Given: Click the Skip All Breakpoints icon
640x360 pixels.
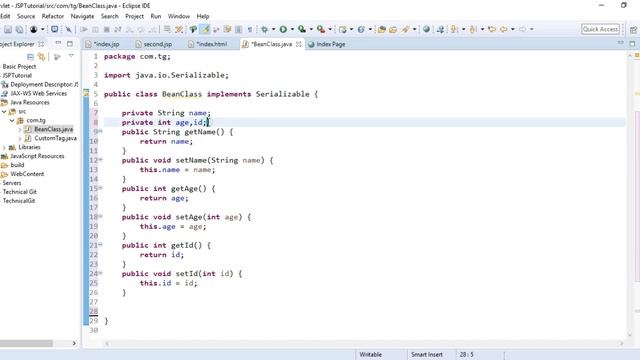Looking at the screenshot, I should [68, 29].
